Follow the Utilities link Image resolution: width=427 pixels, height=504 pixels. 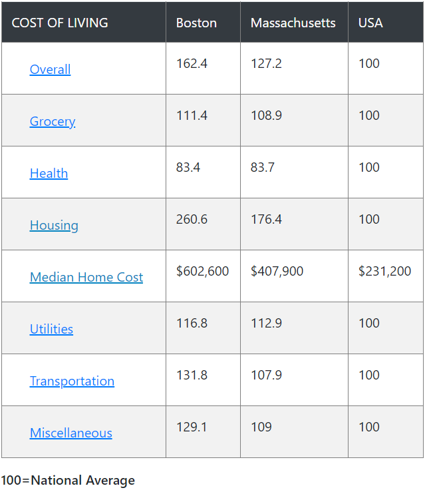51,329
